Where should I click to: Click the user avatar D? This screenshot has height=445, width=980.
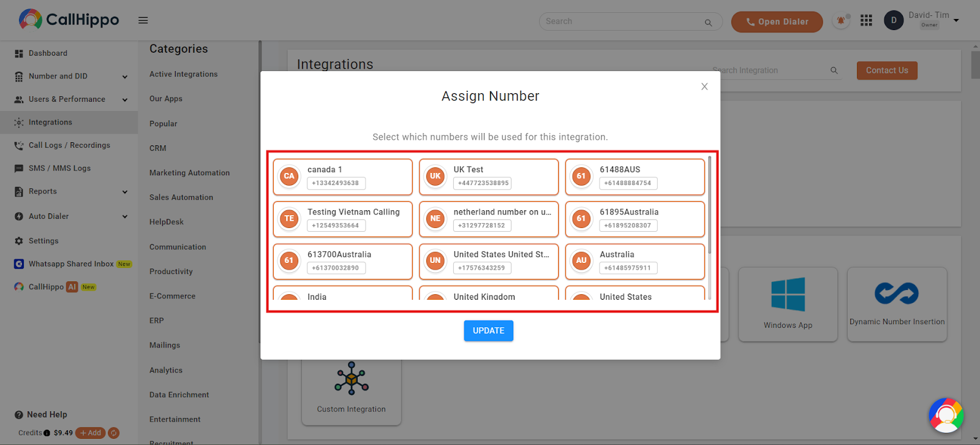pos(894,20)
